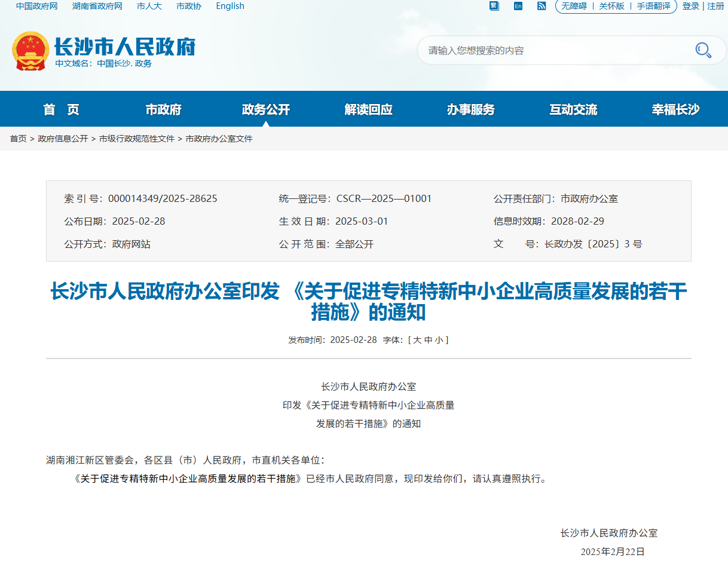Click the 登录 login link
The image size is (728, 561).
click(x=690, y=6)
